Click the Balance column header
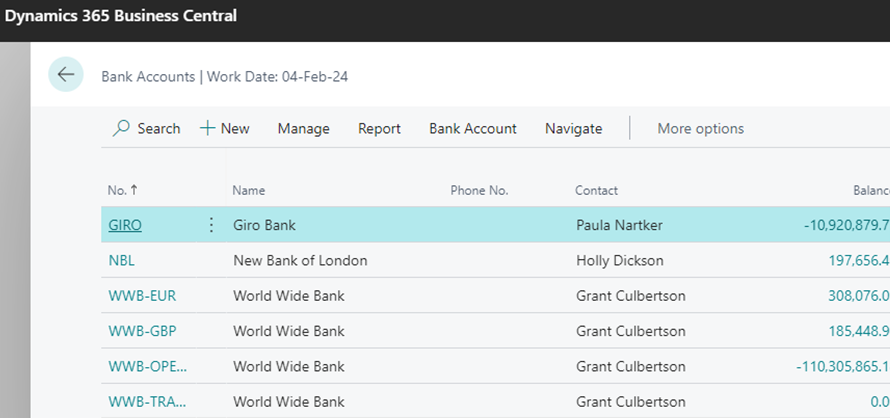 (x=872, y=190)
